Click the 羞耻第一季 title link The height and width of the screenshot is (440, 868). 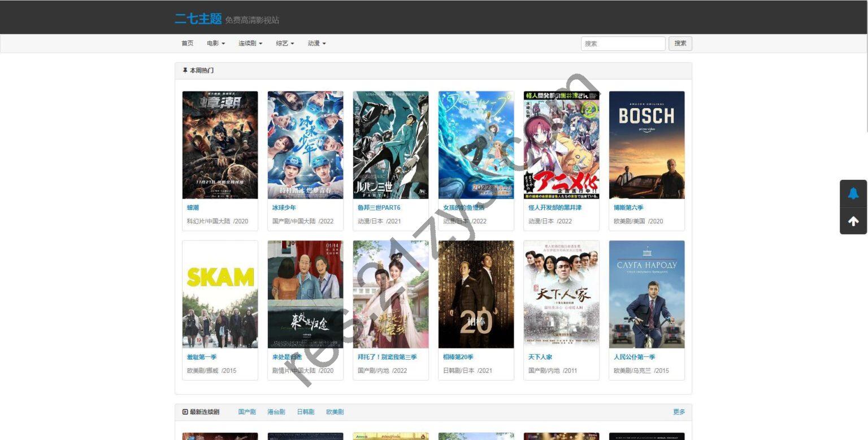click(x=202, y=357)
